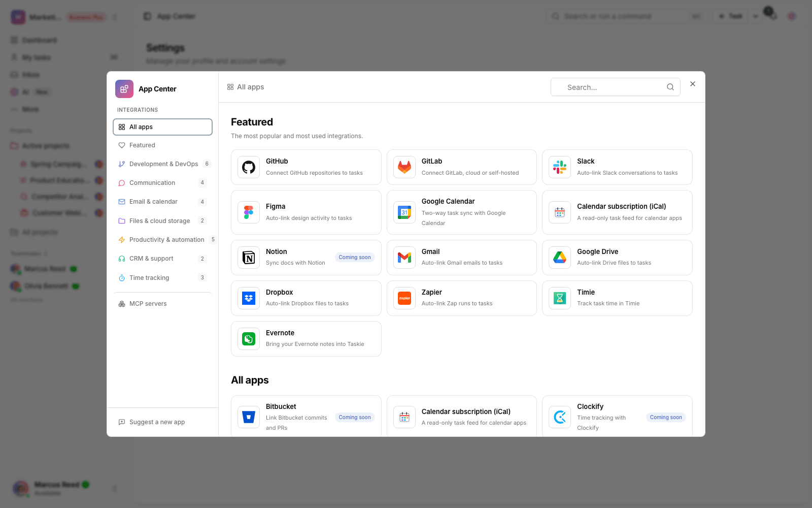Click the All apps breadcrumb header

(246, 87)
